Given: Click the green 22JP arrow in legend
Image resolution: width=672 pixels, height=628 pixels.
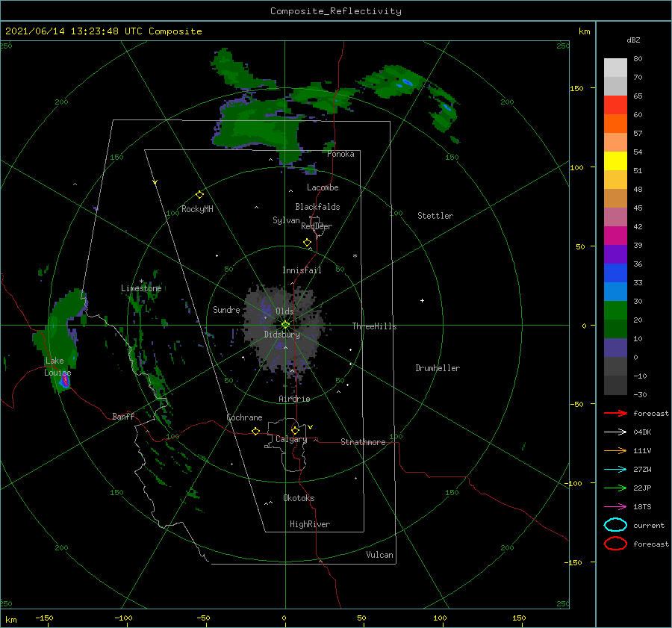Looking at the screenshot, I should (615, 488).
